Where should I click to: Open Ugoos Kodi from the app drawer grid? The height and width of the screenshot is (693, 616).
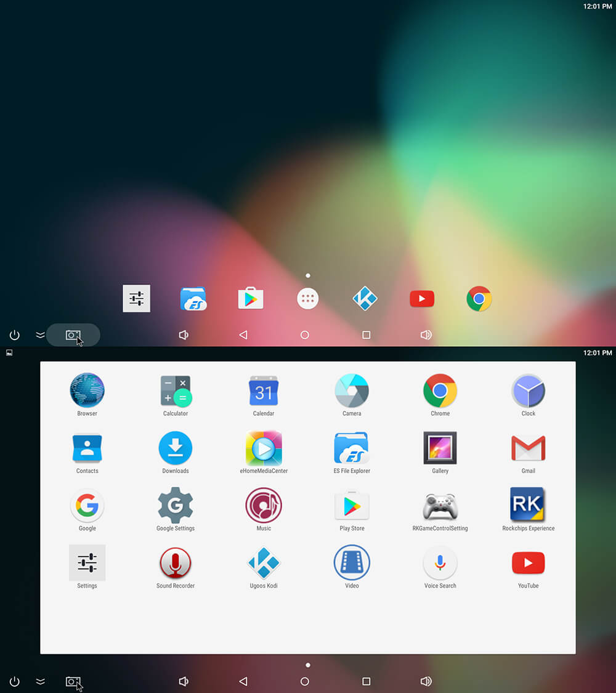264,562
